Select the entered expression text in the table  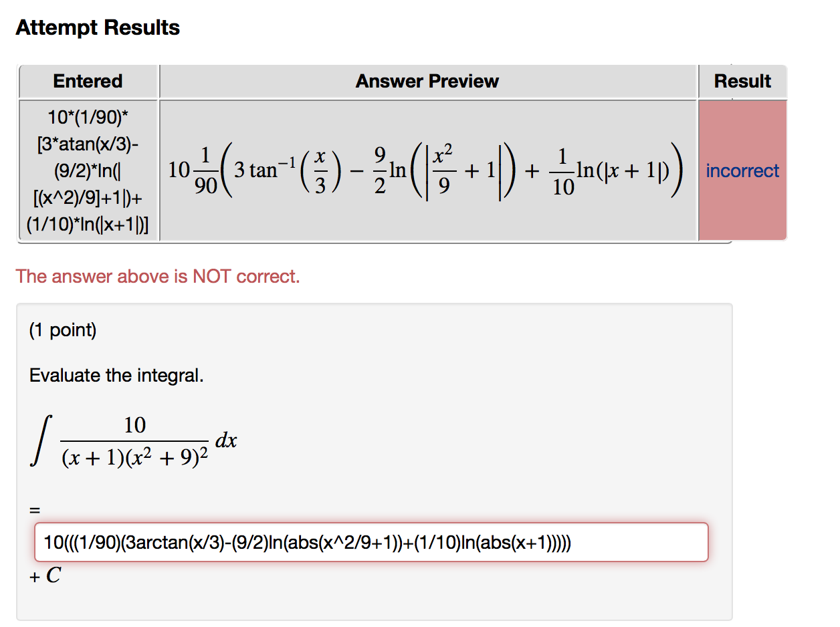[88, 170]
